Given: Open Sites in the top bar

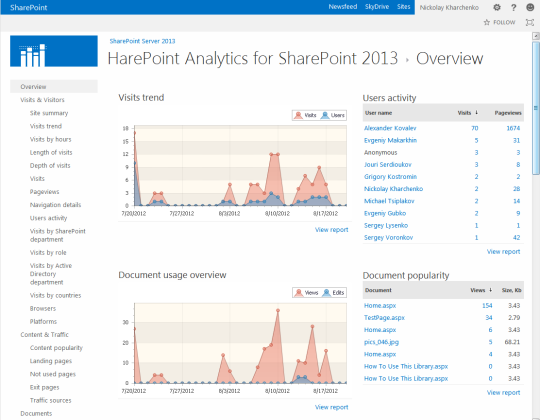Looking at the screenshot, I should [403, 7].
